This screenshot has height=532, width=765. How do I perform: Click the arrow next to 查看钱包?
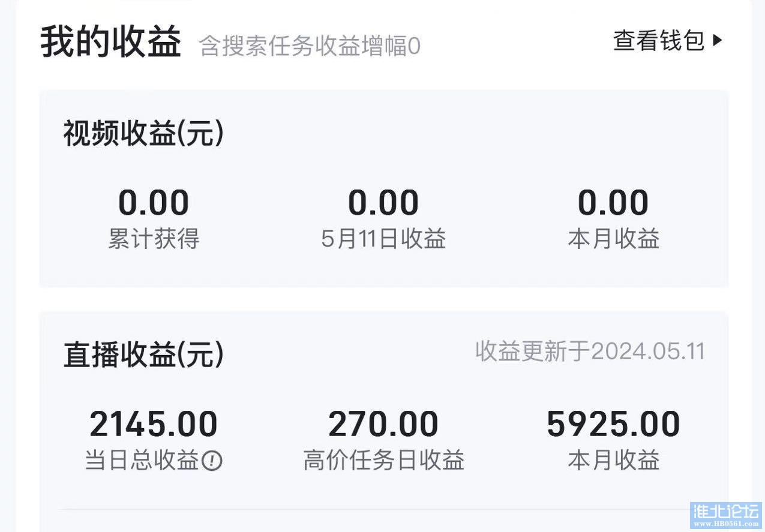pyautogui.click(x=718, y=41)
